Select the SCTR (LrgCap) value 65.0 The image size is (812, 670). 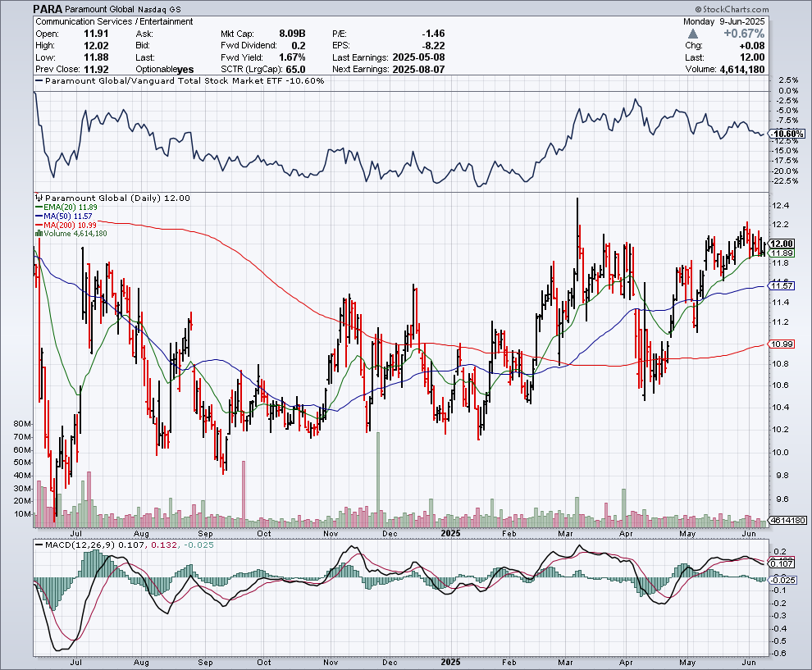tap(296, 70)
